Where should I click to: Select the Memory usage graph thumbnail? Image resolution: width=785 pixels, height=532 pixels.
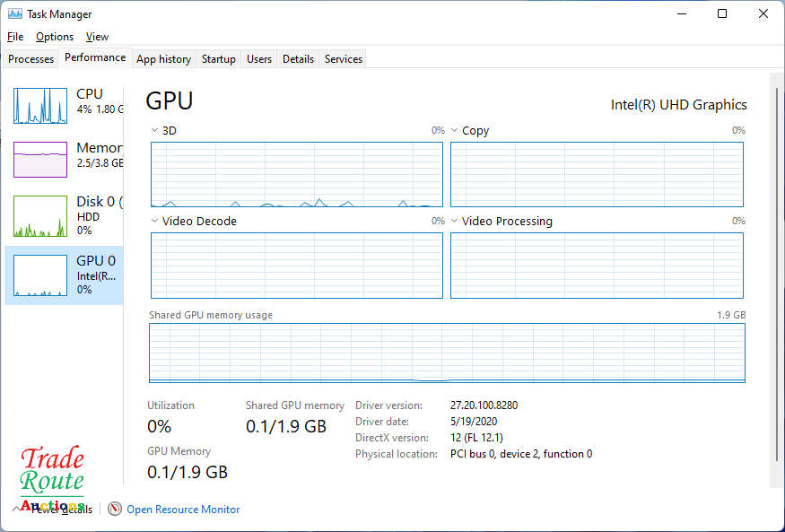tap(40, 160)
